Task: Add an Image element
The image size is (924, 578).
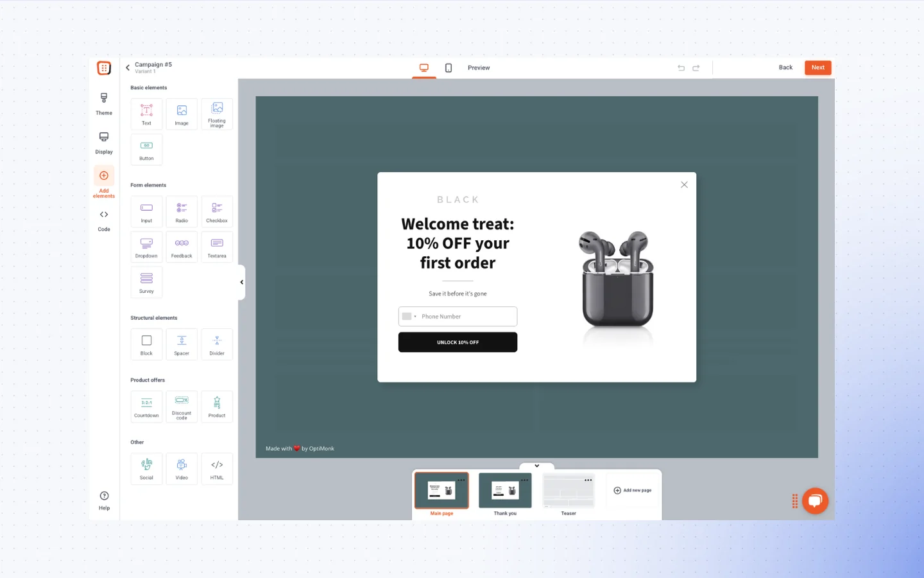Action: [x=182, y=114]
